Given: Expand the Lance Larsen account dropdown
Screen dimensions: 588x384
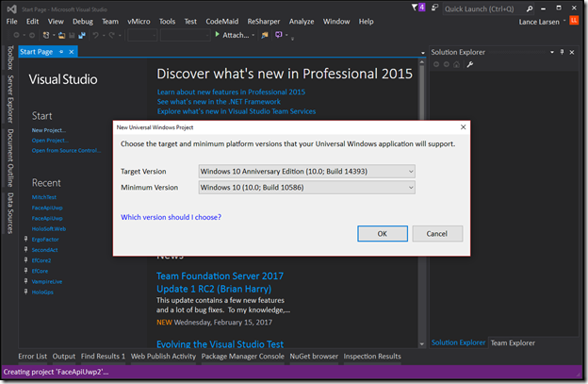Looking at the screenshot, I should pos(564,21).
